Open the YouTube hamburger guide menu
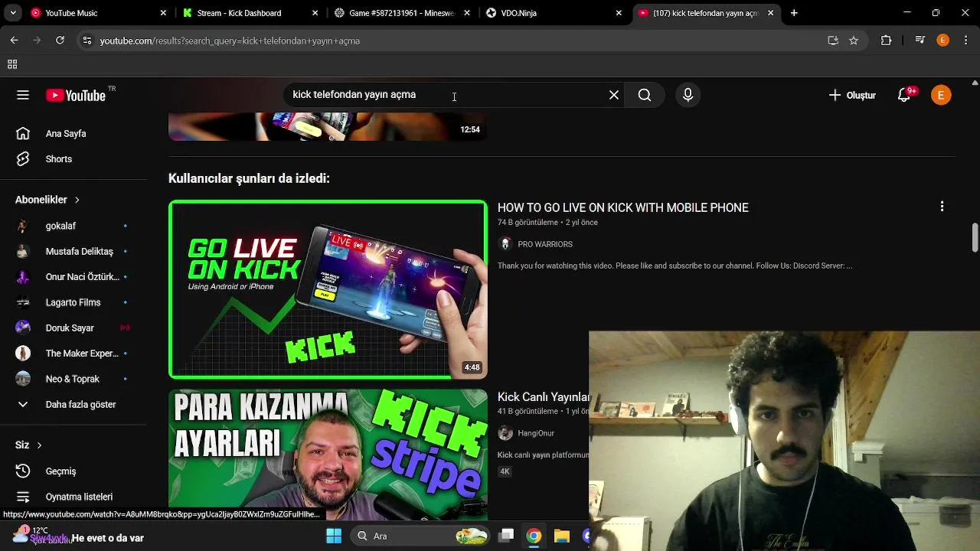The image size is (980, 551). pyautogui.click(x=23, y=95)
